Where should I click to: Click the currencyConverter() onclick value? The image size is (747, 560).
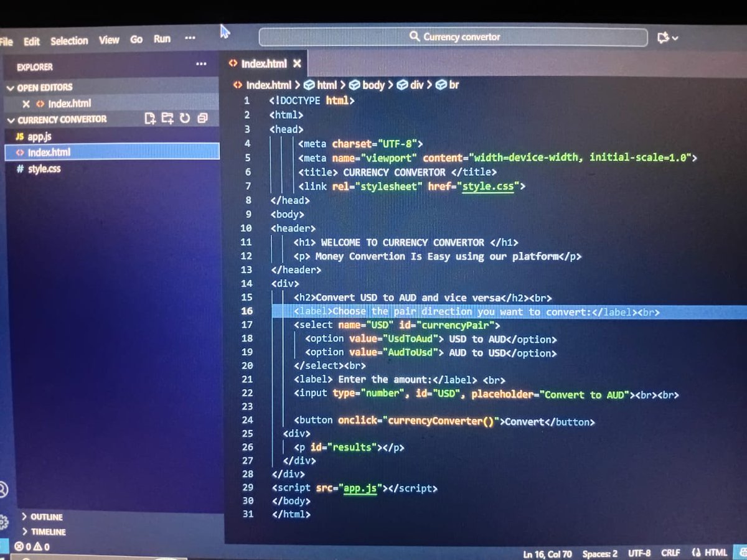(x=441, y=421)
